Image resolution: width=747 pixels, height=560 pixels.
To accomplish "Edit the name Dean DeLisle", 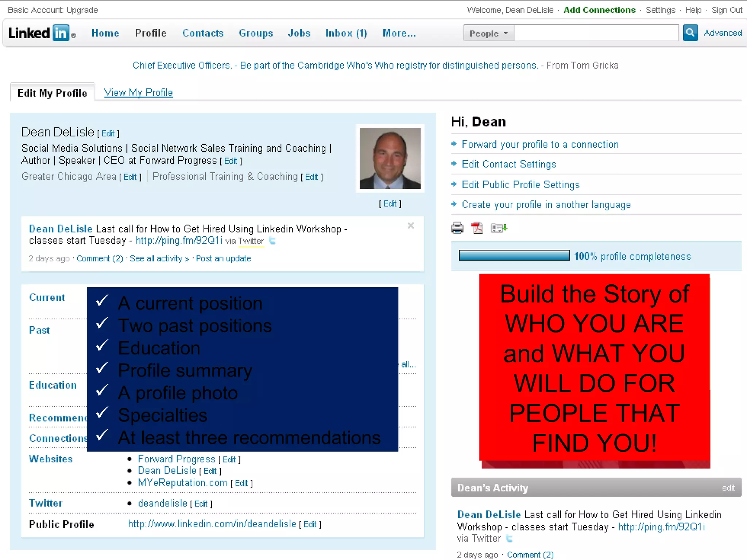I will pos(108,133).
